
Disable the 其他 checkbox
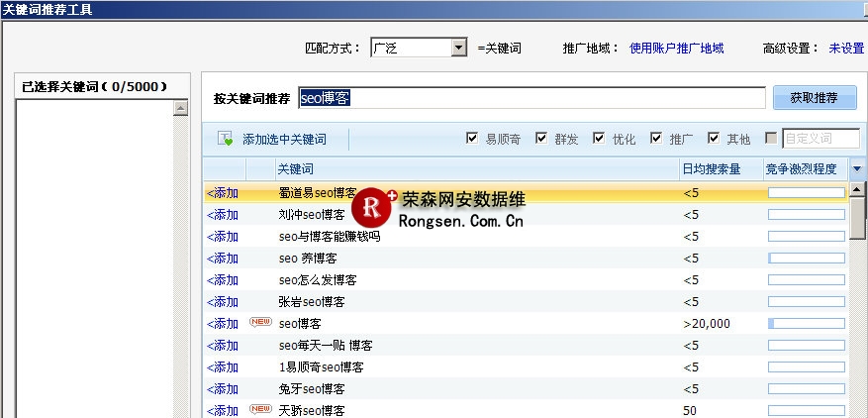point(714,139)
